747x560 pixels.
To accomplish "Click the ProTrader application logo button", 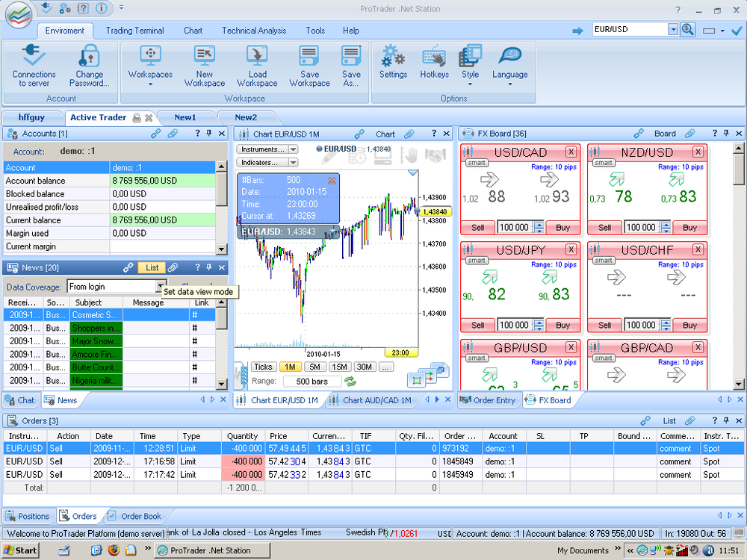I will (x=18, y=16).
